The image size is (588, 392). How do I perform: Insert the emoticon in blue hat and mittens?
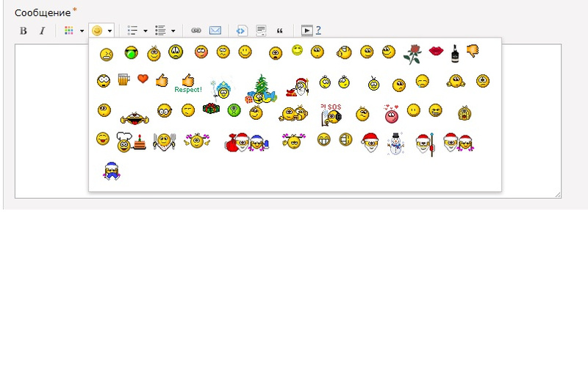(112, 171)
